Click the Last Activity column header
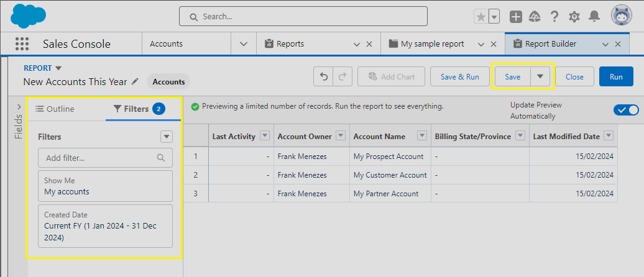 click(x=234, y=137)
